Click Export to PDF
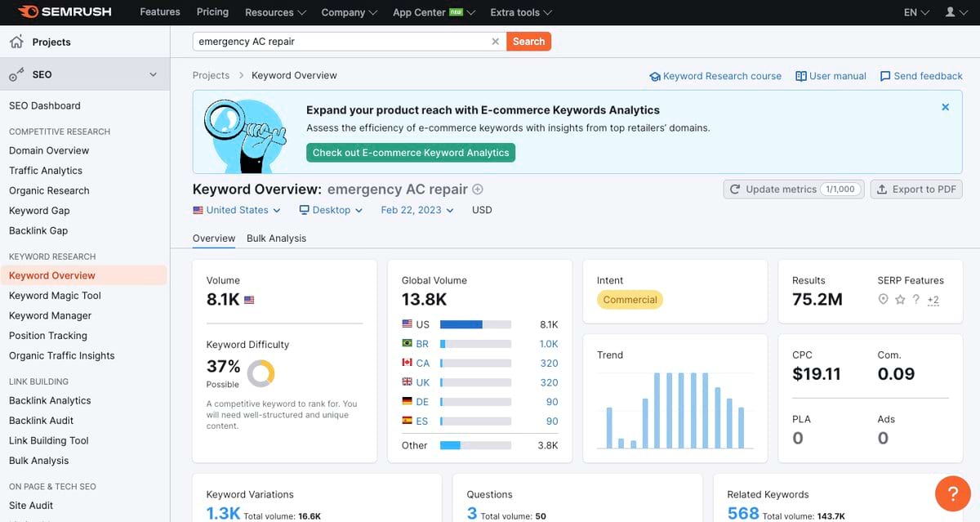Image resolution: width=980 pixels, height=522 pixels. [916, 189]
